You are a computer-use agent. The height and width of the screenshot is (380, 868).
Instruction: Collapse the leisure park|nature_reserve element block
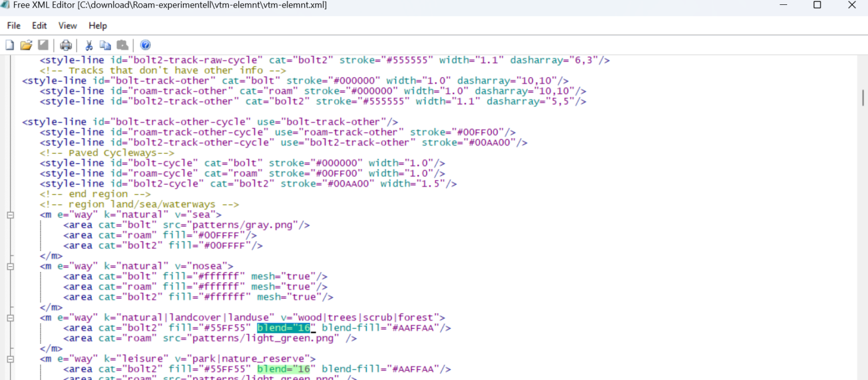[x=10, y=359]
